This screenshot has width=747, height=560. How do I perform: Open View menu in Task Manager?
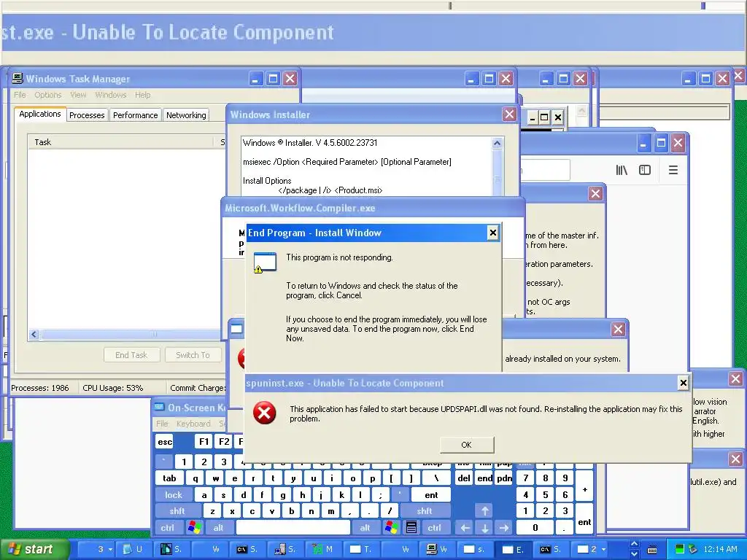78,95
